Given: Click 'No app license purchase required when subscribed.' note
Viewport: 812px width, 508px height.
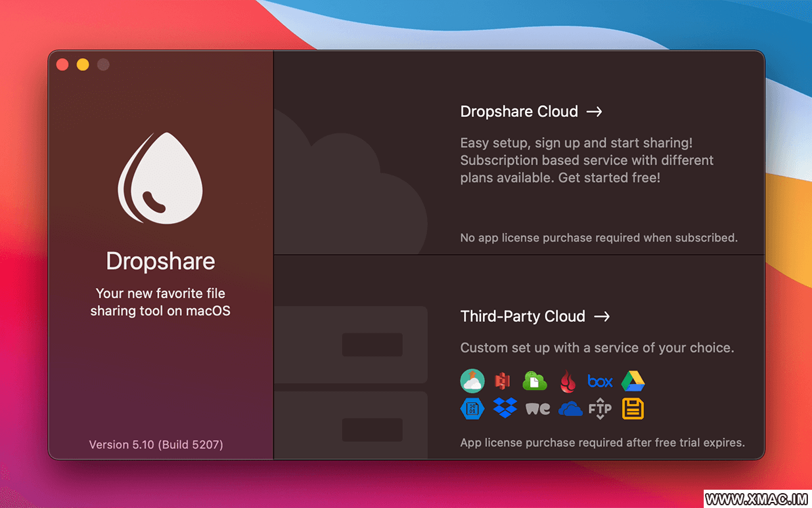Looking at the screenshot, I should coord(599,238).
